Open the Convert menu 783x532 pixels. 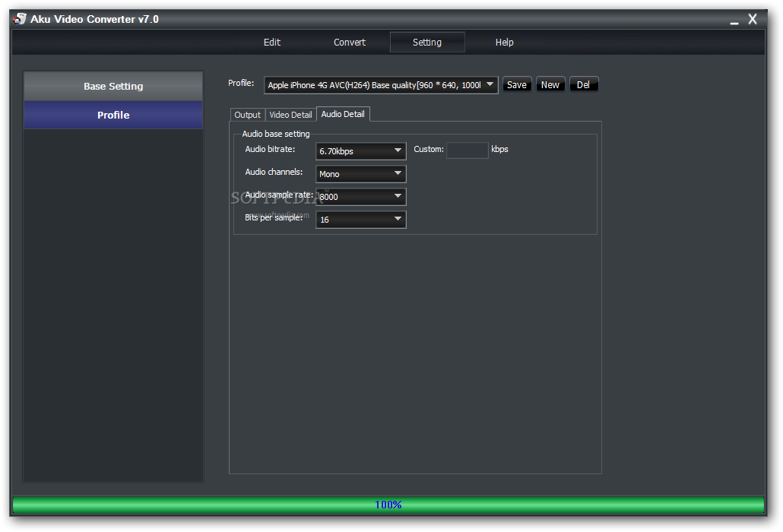350,43
